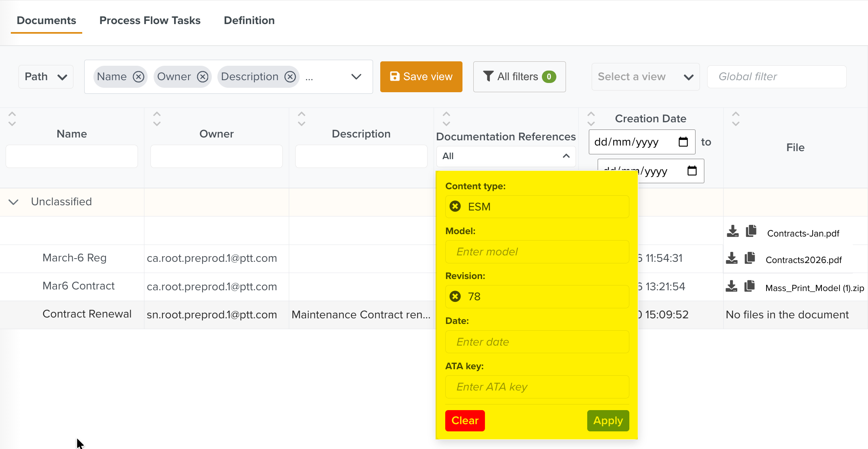Clear the documentation reference filter
The image size is (868, 449).
[x=465, y=421]
